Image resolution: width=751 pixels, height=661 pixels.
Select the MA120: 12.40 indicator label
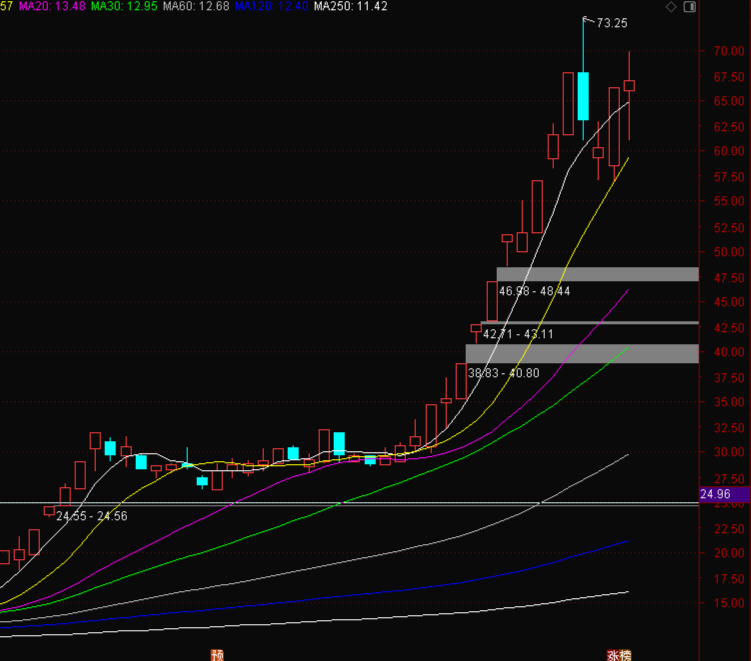pos(271,6)
